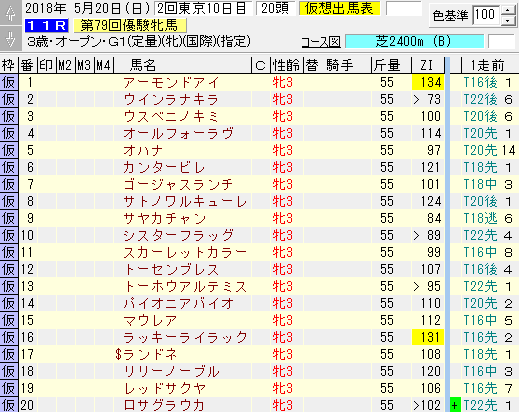
Task: Click the 仮 frame icon for horse 8
Action: click(x=9, y=201)
